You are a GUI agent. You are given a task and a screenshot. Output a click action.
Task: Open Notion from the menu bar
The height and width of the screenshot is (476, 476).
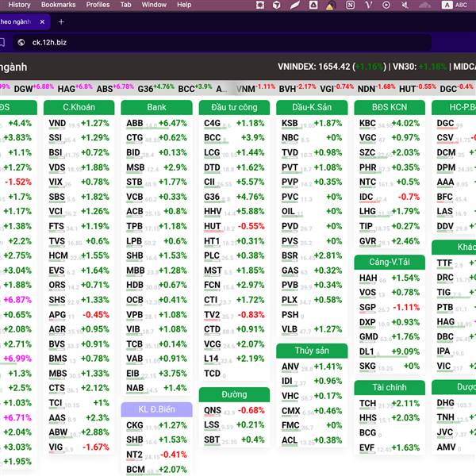[350, 5]
